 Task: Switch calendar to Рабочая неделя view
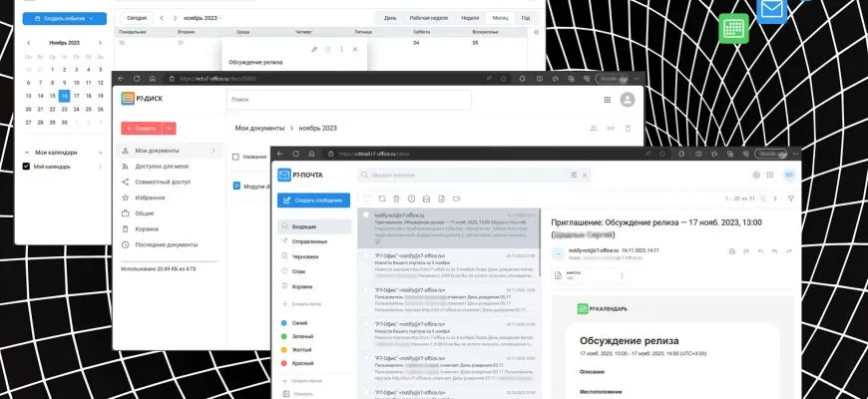tap(428, 18)
